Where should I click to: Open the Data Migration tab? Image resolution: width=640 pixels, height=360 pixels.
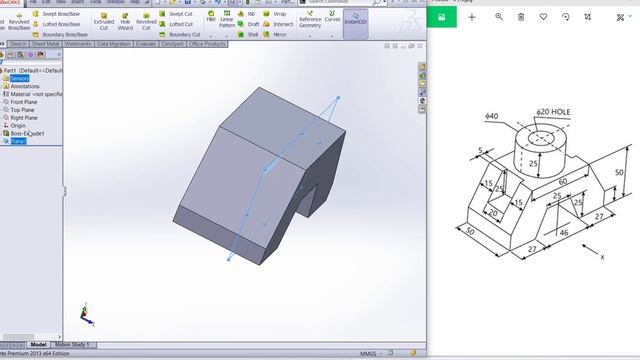[x=114, y=44]
